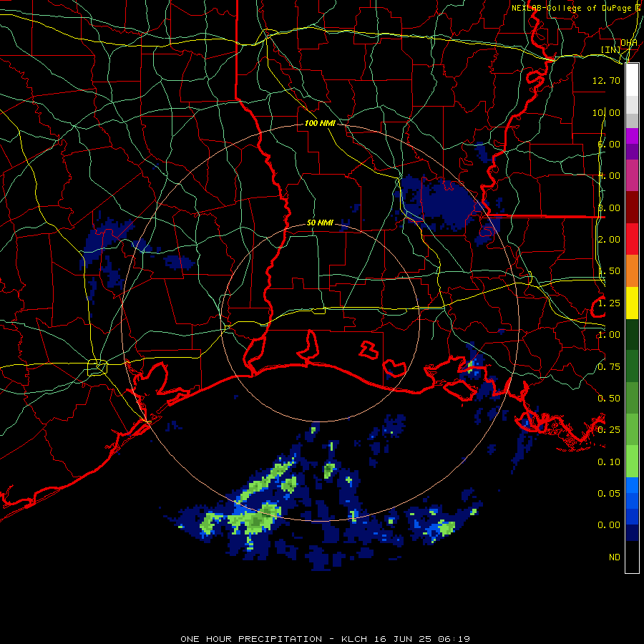Screen dimensions: 644x644
Task: Click the 4.00 legend value
Action: pyautogui.click(x=609, y=176)
